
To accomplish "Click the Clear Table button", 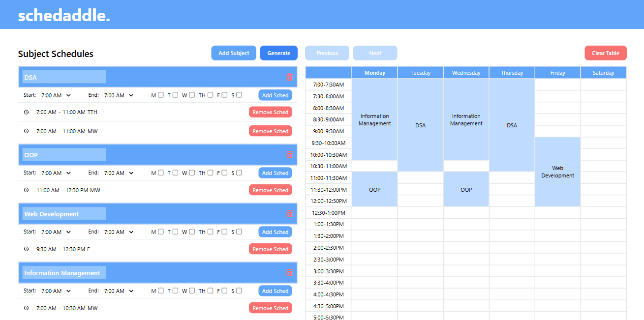I will (x=605, y=53).
